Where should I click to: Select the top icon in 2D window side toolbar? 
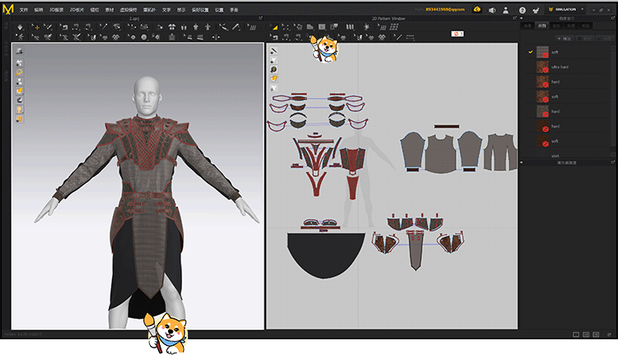coord(274,50)
